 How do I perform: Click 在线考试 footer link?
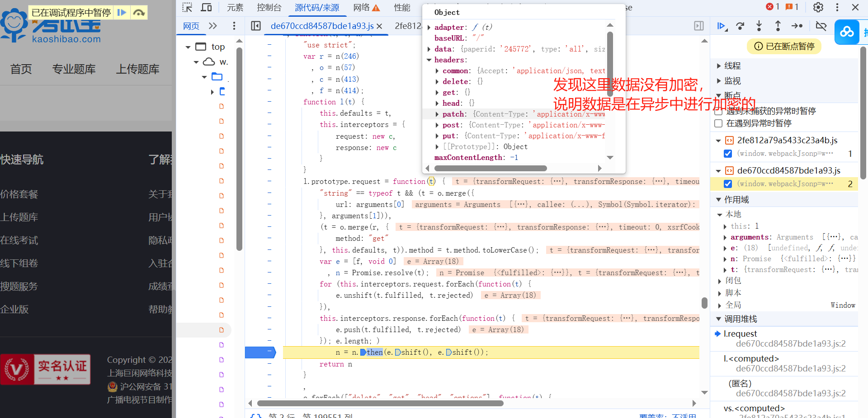click(x=19, y=240)
